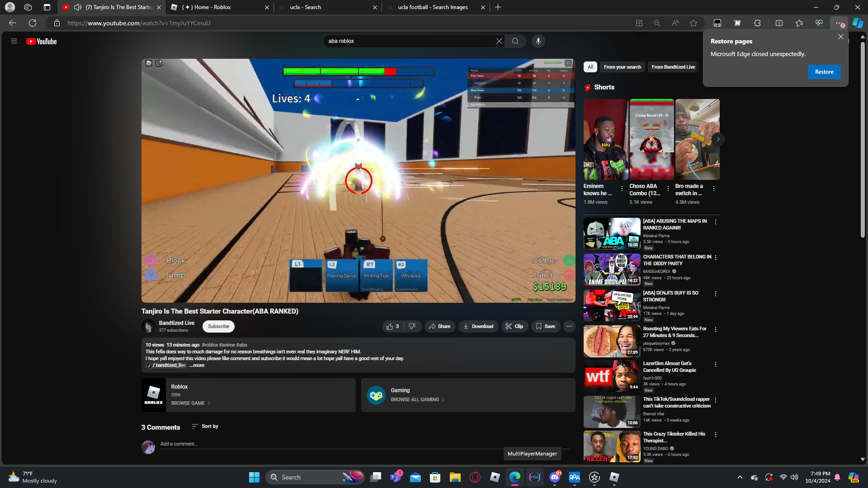
Task: Open options for Choso ABA Combo short
Action: pyautogui.click(x=668, y=189)
